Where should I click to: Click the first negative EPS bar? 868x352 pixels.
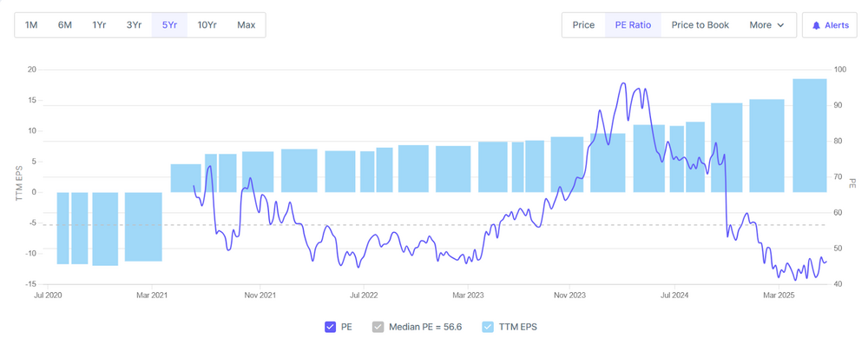(62, 228)
